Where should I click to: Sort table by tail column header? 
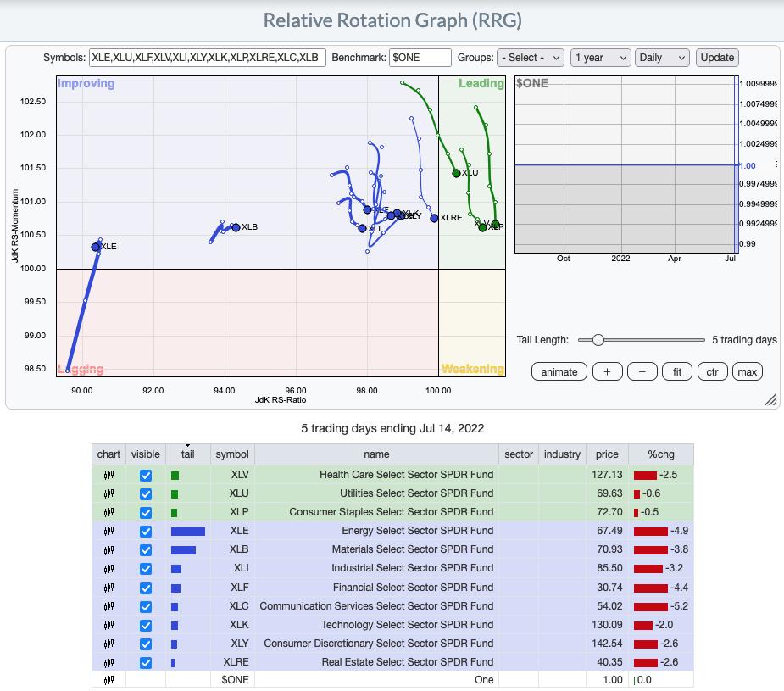(187, 454)
